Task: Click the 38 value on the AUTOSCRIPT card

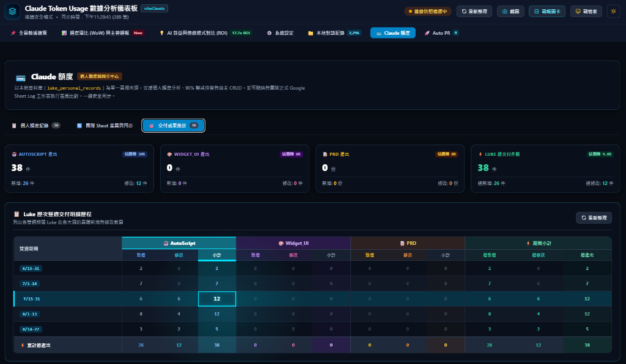Action: (x=17, y=168)
